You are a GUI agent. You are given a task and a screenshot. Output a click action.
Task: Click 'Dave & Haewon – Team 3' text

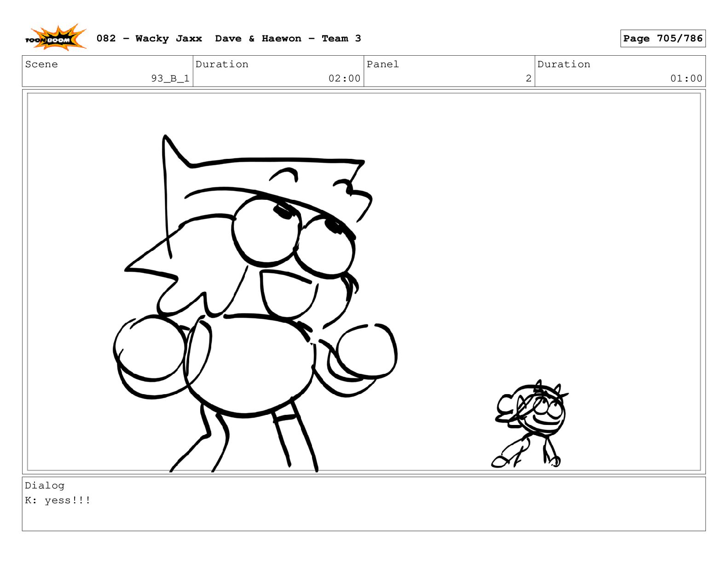coord(288,38)
